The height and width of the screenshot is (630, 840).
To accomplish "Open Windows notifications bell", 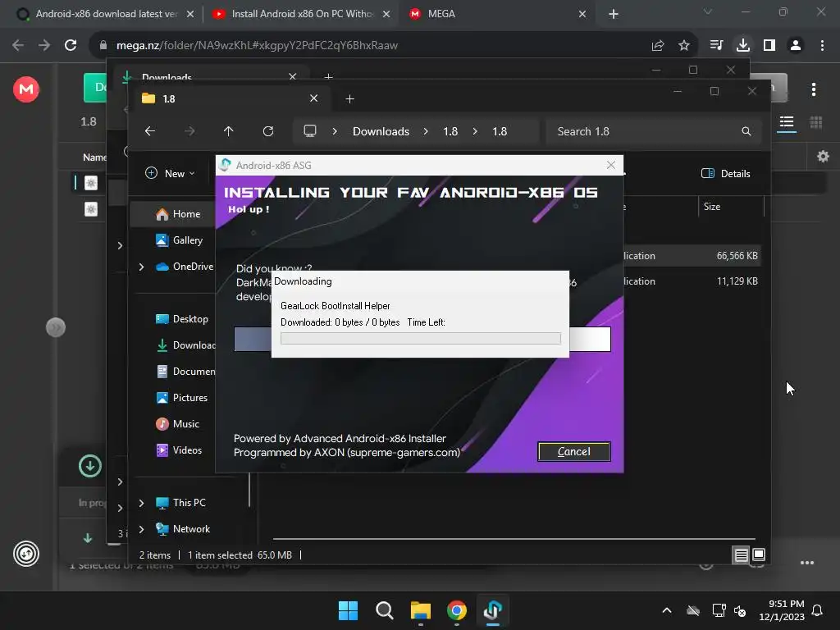I will 818,610.
